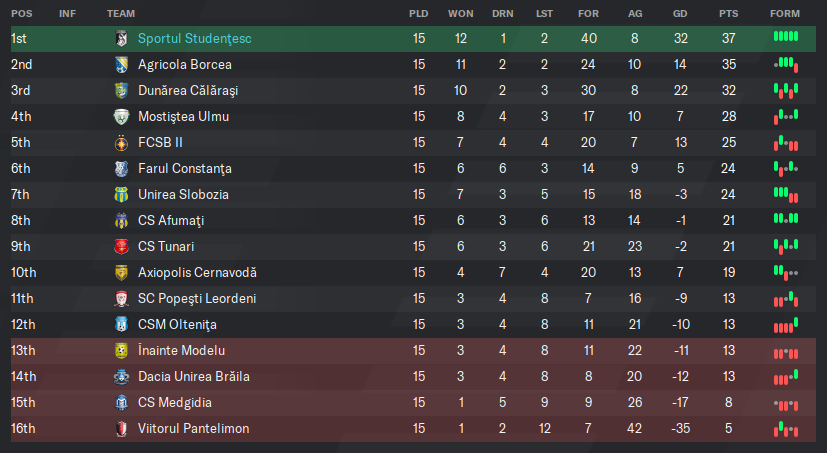The width and height of the screenshot is (827, 453).
Task: Sort the table by PTS column
Action: pyautogui.click(x=728, y=14)
